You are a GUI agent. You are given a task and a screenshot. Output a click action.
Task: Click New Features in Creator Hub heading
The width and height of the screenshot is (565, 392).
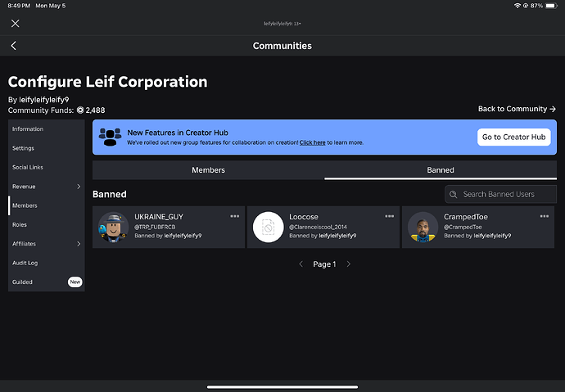tap(178, 133)
